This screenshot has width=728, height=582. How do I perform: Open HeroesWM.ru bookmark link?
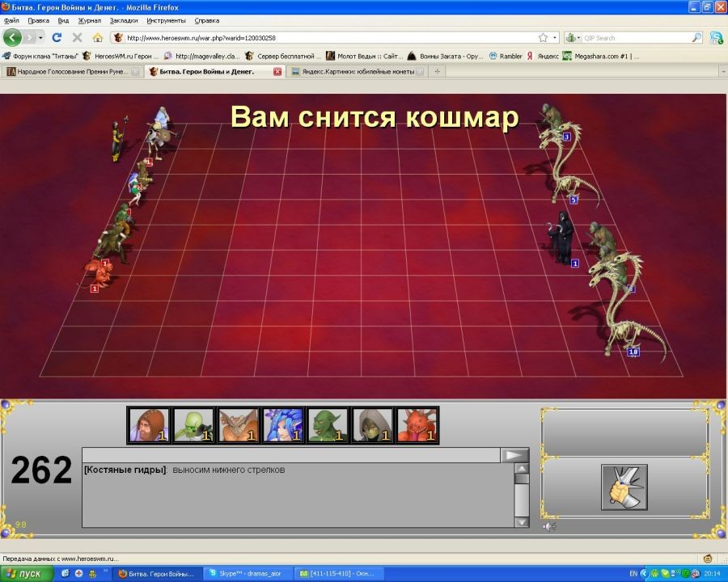tap(120, 56)
